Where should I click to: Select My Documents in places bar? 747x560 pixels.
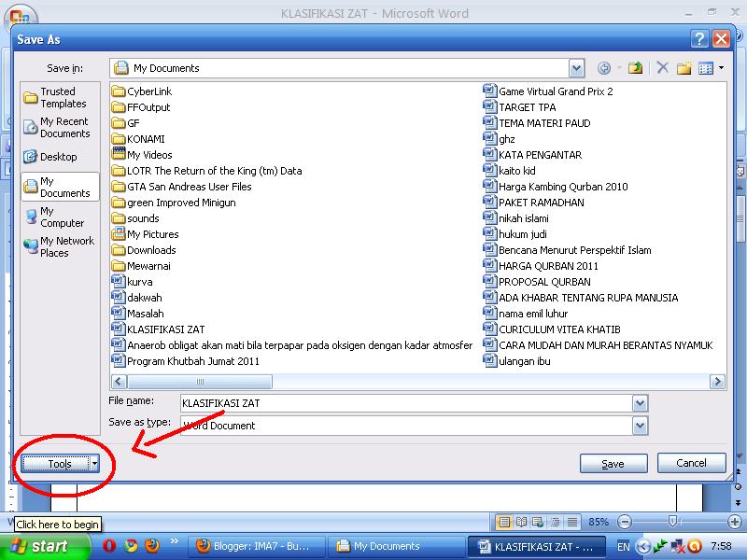coord(60,187)
